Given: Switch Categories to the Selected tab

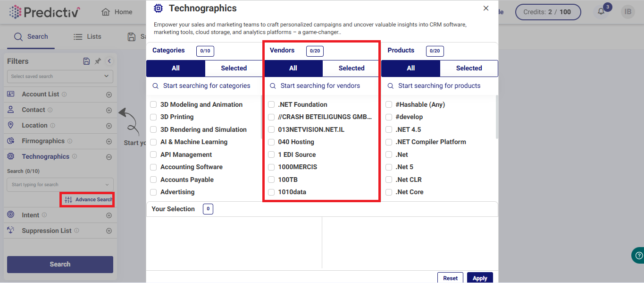Looking at the screenshot, I should point(234,68).
